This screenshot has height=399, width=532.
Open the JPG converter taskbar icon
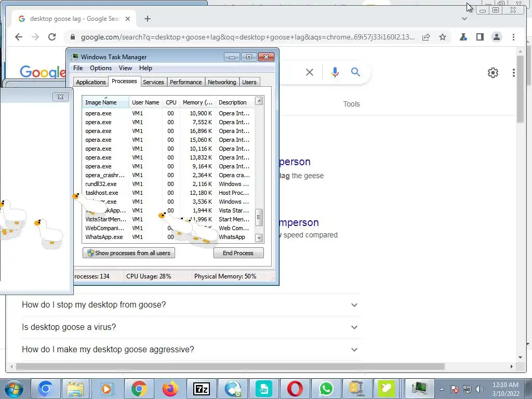pyautogui.click(x=263, y=389)
